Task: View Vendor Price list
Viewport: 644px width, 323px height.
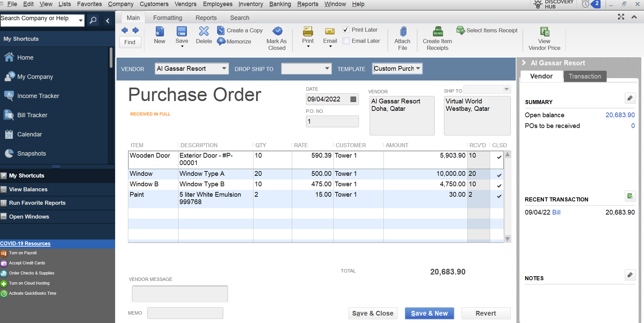Action: (544, 38)
